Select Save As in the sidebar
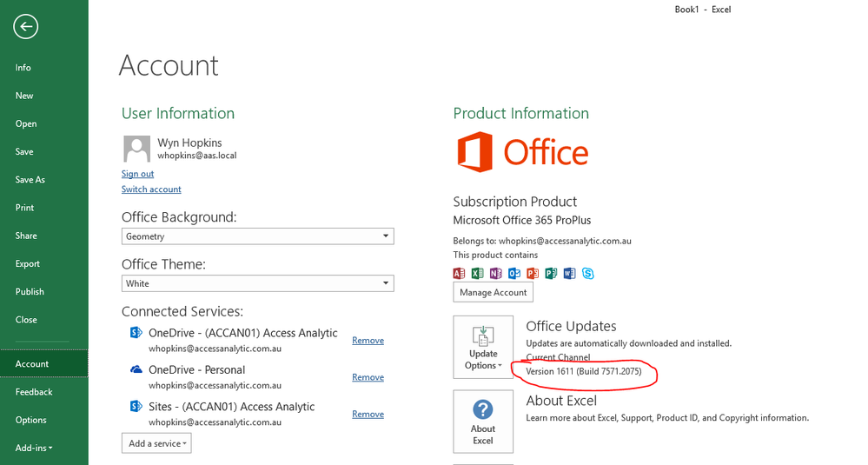Viewport: 868px width, 465px height. [30, 180]
